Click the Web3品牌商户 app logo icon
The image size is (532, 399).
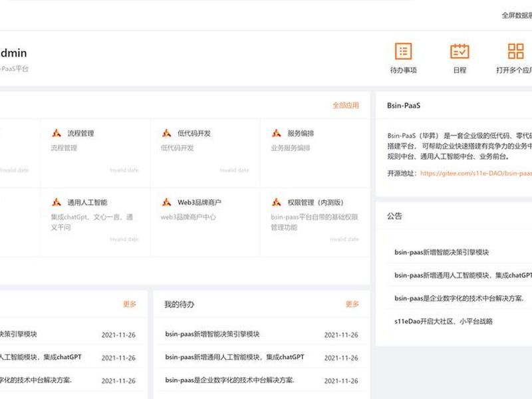point(166,202)
